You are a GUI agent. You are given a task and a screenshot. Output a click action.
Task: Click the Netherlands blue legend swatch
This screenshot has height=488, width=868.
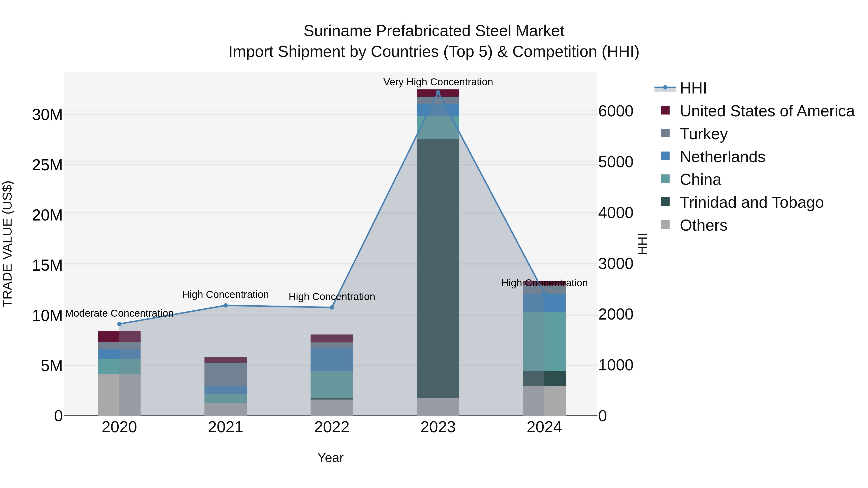[x=665, y=156]
